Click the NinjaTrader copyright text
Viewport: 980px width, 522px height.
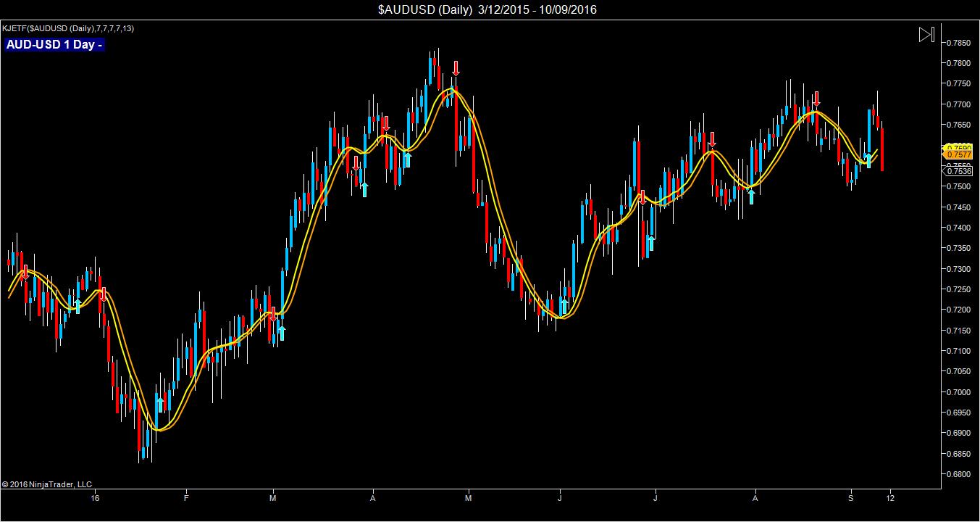47,484
